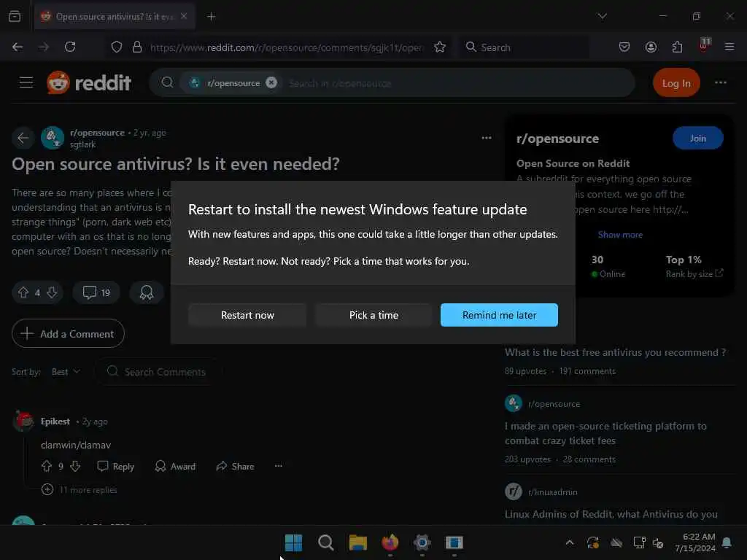Open Settings gear in taskbar
The image size is (747, 560).
[422, 542]
